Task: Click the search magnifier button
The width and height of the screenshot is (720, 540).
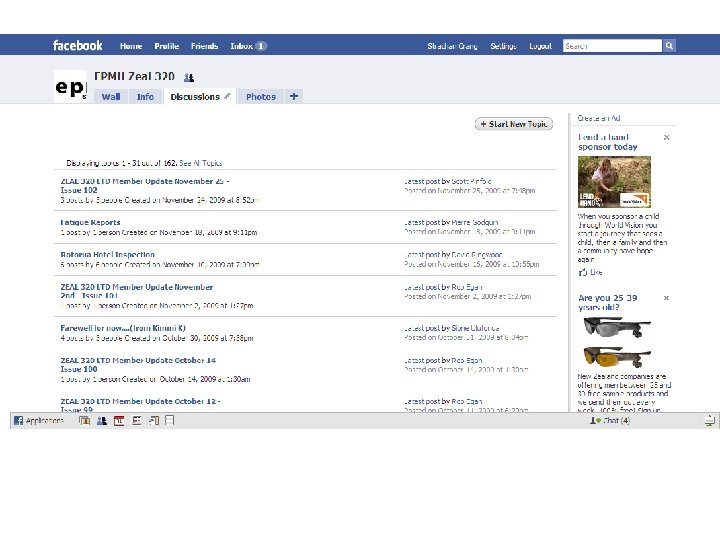Action: coord(669,45)
